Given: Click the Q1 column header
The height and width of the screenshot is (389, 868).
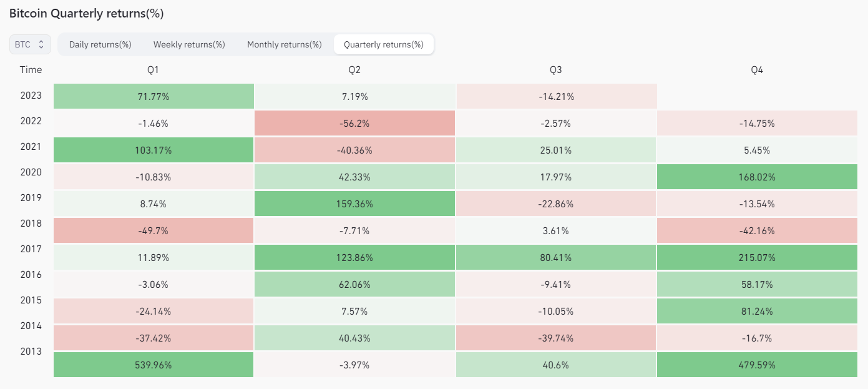Looking at the screenshot, I should 153,70.
